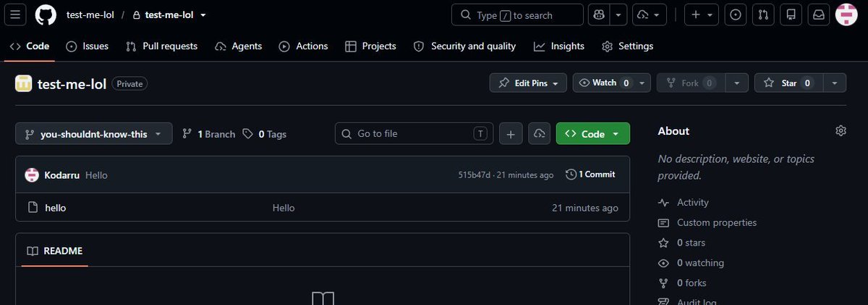Click the test-me-lol repository title

[x=72, y=83]
